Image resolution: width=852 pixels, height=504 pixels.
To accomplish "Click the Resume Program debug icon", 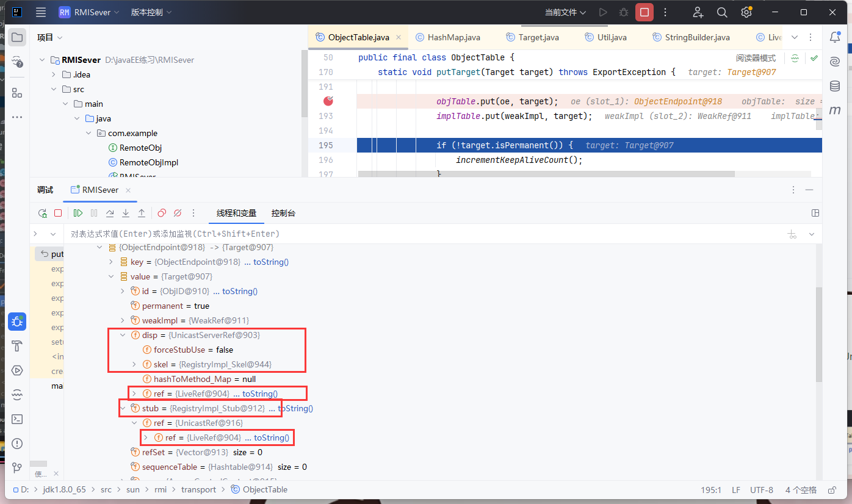I will pyautogui.click(x=78, y=213).
